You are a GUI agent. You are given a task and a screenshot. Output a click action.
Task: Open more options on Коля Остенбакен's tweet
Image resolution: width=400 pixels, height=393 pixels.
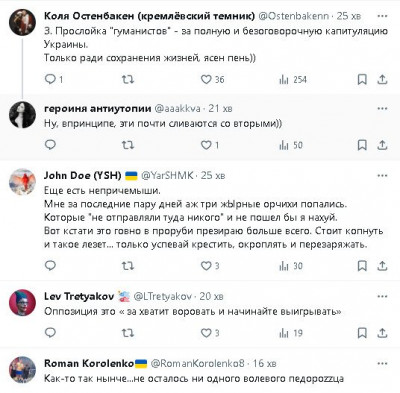click(382, 16)
